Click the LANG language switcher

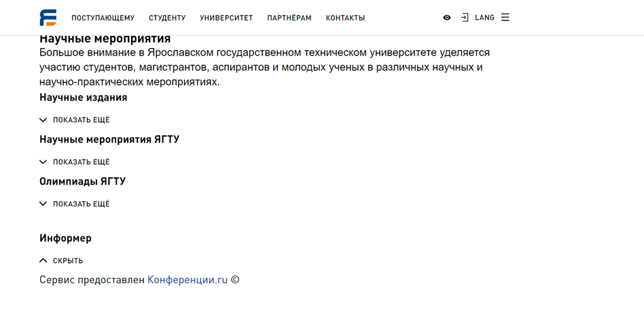pyautogui.click(x=484, y=18)
